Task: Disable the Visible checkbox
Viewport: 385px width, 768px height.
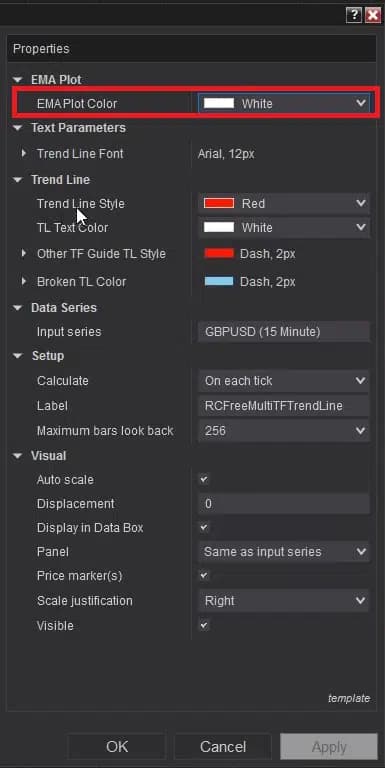Action: [204, 625]
